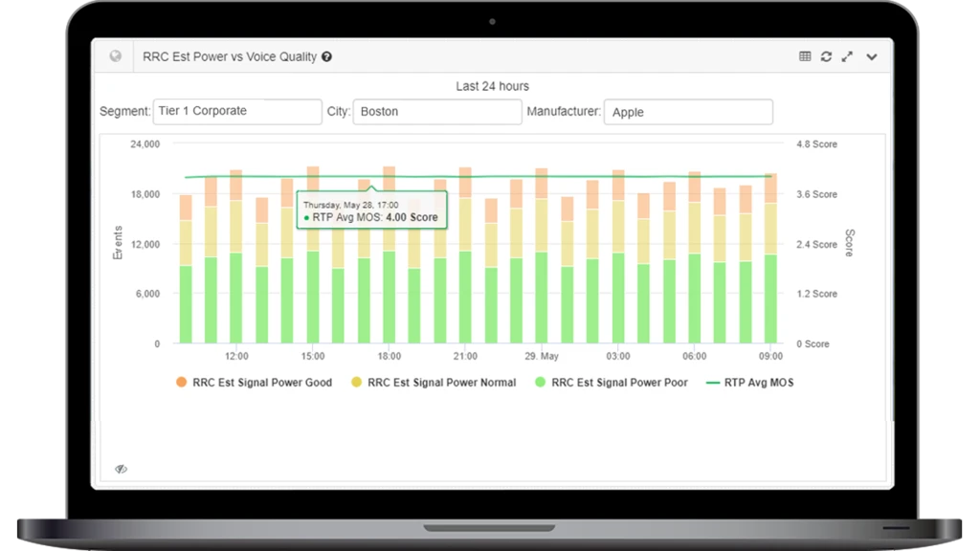
Task: Toggle visibility with the eye icon
Action: pyautogui.click(x=120, y=467)
